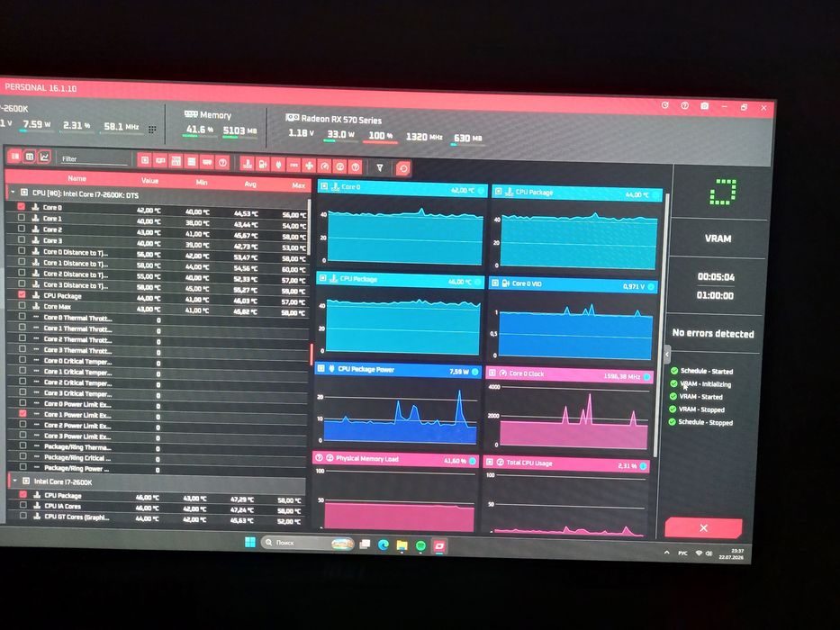
Task: Click the info circle on CPU Package Power graph
Action: tap(475, 372)
